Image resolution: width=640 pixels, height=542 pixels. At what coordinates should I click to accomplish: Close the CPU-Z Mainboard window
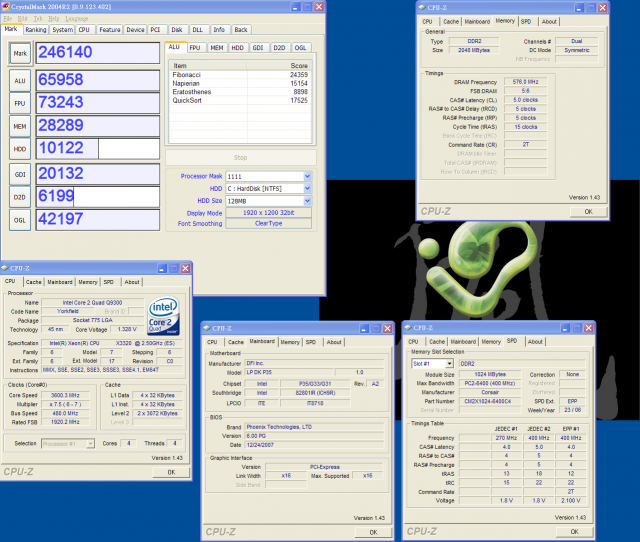(387, 329)
